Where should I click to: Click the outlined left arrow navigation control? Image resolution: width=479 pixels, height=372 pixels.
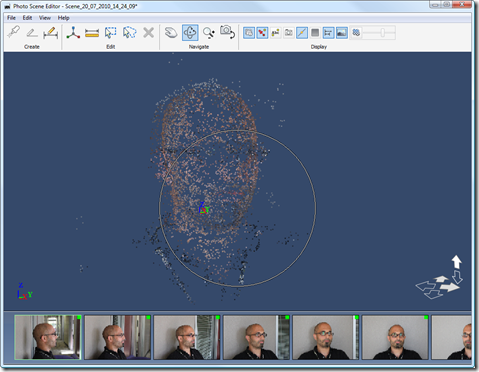click(x=426, y=286)
